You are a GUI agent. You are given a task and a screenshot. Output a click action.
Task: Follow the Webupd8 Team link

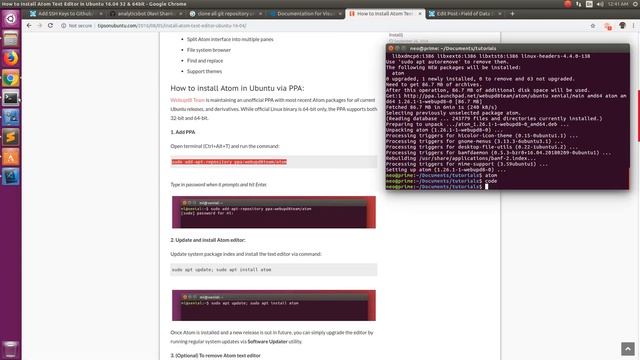click(x=187, y=100)
